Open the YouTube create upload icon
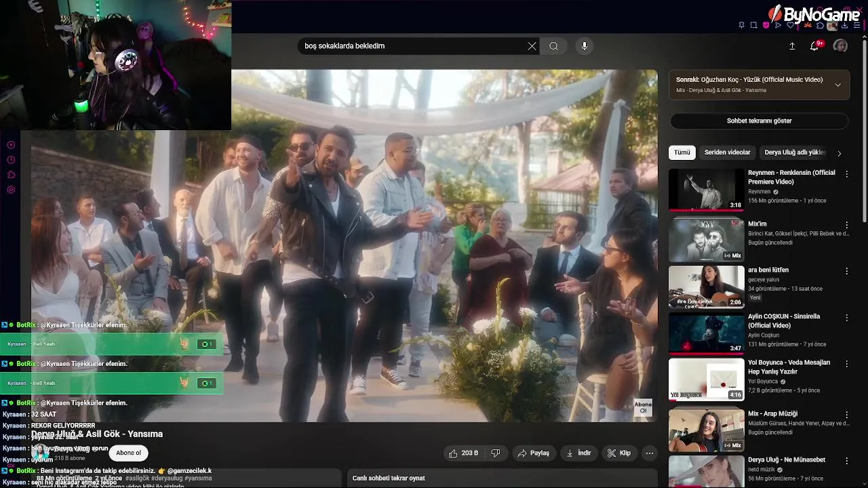868x488 pixels. click(x=792, y=46)
